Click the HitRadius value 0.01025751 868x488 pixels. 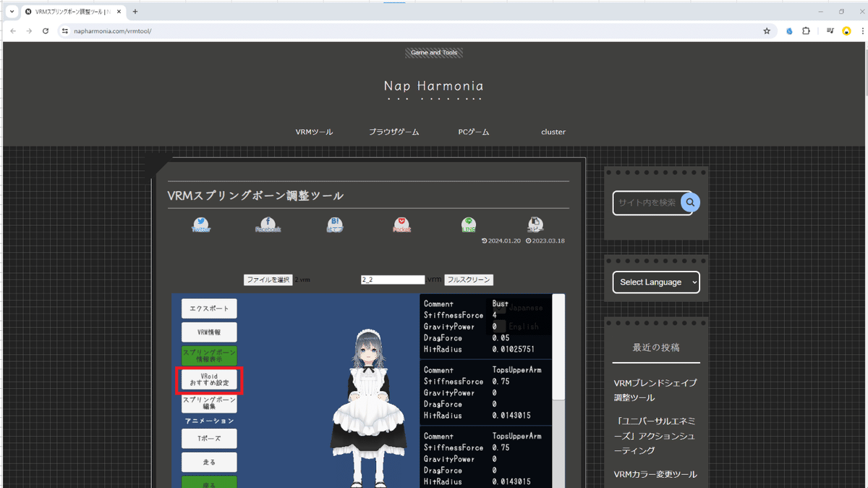click(514, 350)
